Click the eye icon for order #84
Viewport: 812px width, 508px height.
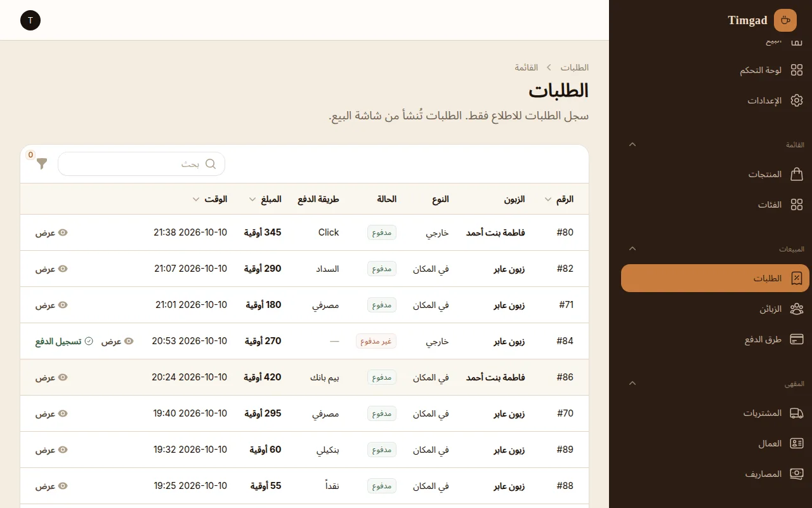129,341
